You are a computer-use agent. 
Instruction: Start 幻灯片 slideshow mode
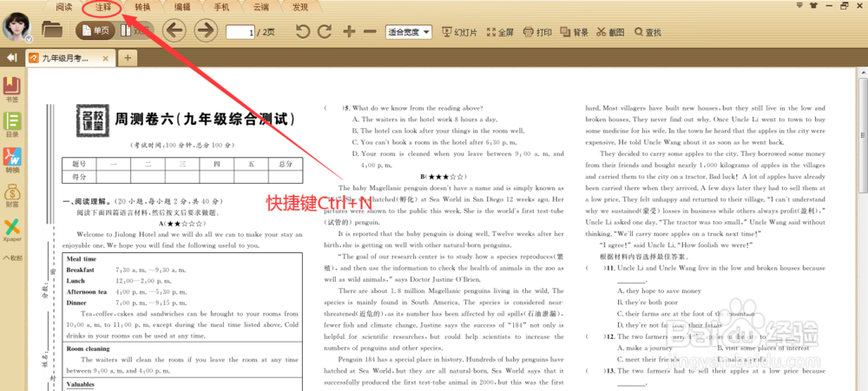tap(459, 32)
